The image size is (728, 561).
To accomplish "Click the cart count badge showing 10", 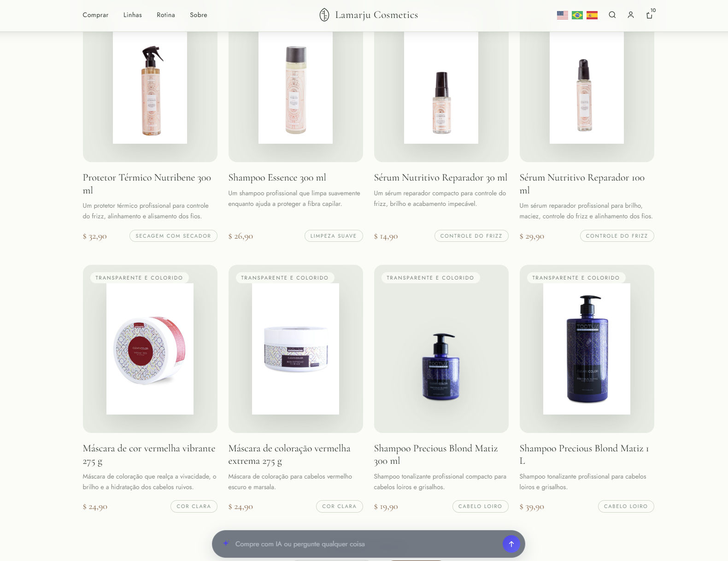I will click(x=653, y=10).
